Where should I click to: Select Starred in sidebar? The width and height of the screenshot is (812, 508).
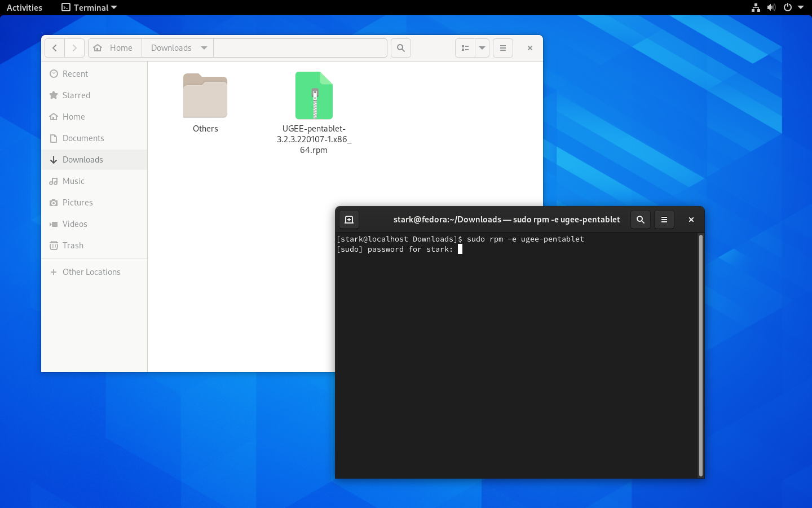point(94,95)
